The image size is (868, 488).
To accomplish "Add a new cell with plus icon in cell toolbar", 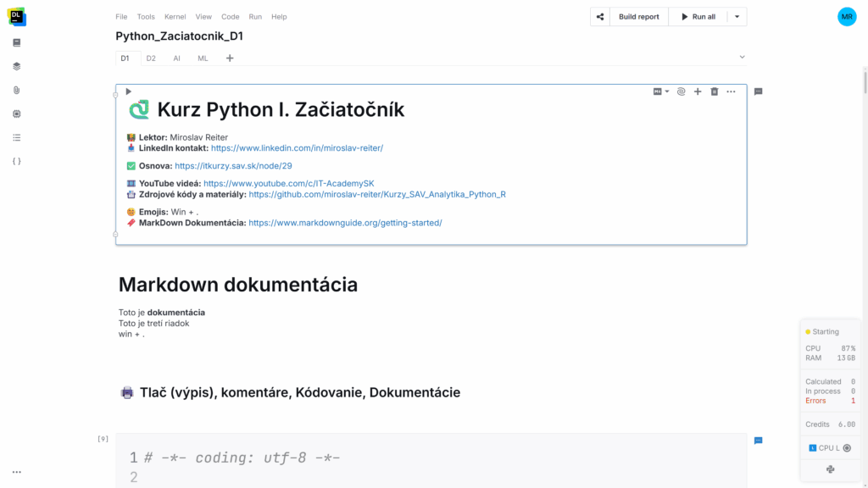I will tap(698, 91).
